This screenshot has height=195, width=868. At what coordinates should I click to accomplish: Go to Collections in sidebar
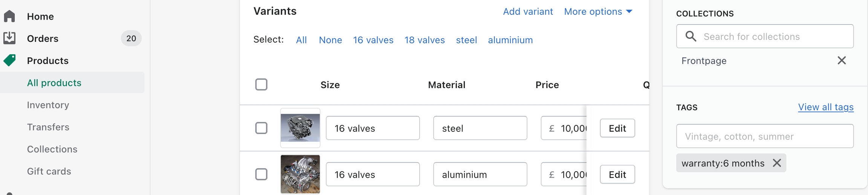52,149
